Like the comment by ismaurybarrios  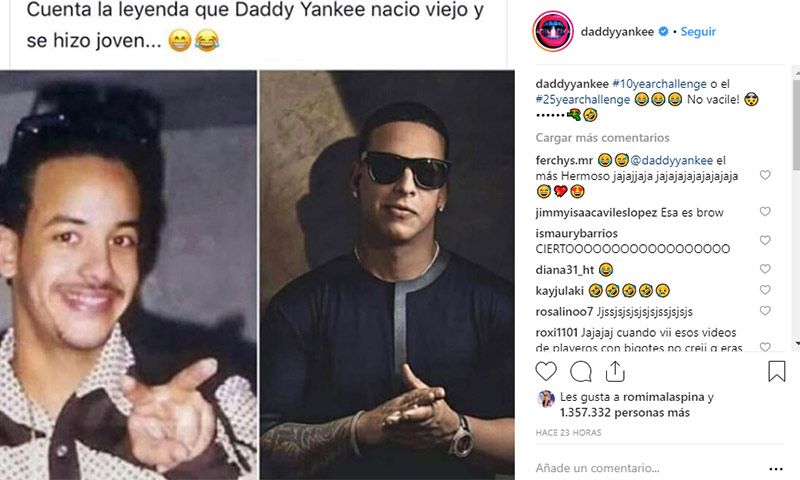(765, 240)
